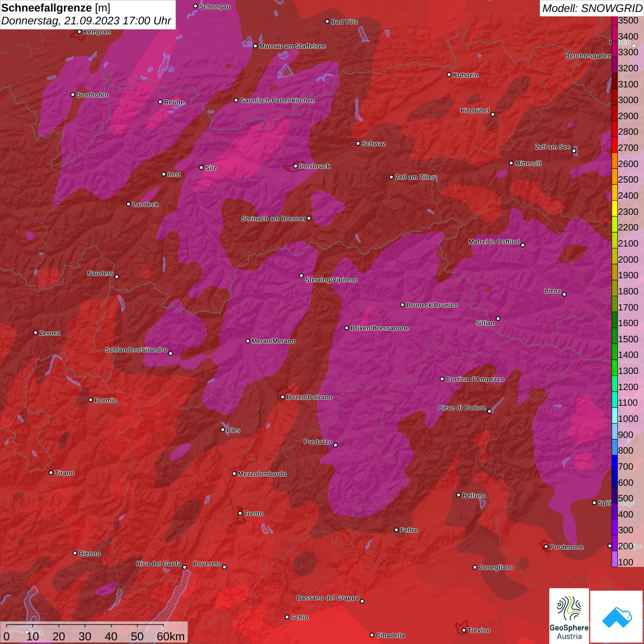The height and width of the screenshot is (644, 644).
Task: Click the blue cloud app logo
Action: point(617,616)
